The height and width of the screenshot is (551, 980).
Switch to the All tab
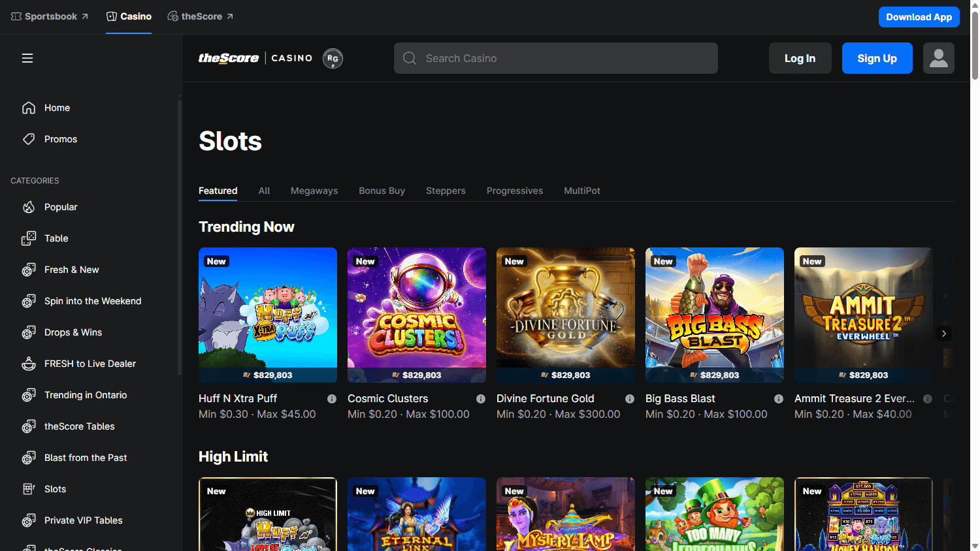tap(264, 191)
